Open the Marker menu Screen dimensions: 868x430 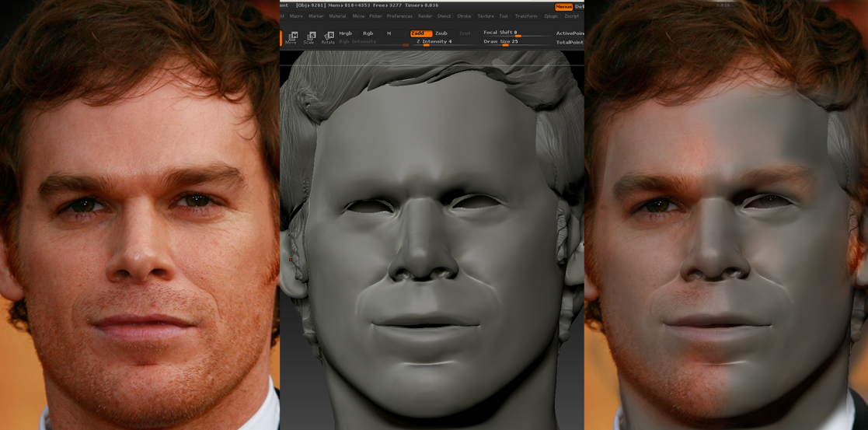tap(316, 16)
